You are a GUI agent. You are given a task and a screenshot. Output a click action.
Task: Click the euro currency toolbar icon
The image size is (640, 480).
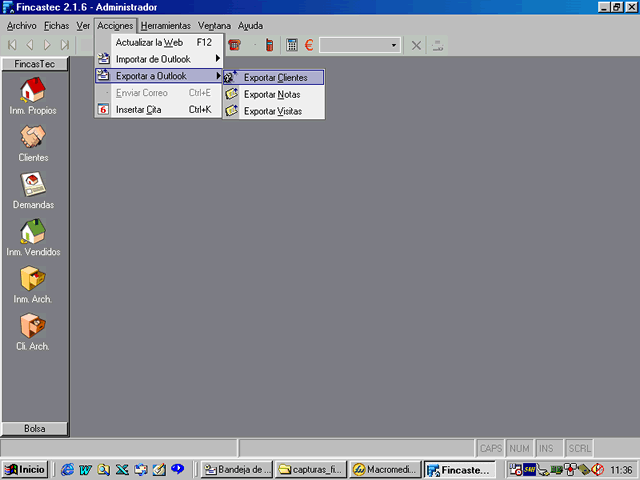(309, 45)
